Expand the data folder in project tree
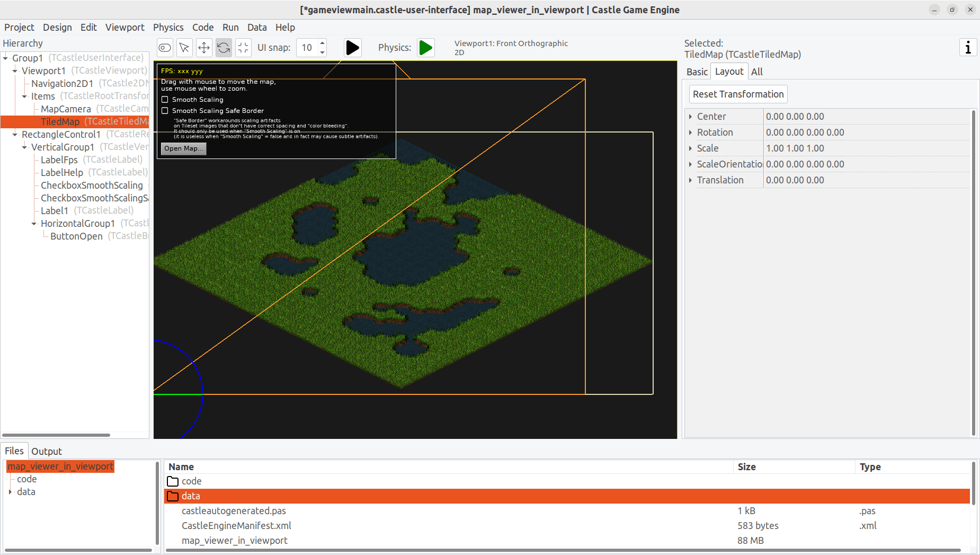The width and height of the screenshot is (980, 555). point(10,492)
